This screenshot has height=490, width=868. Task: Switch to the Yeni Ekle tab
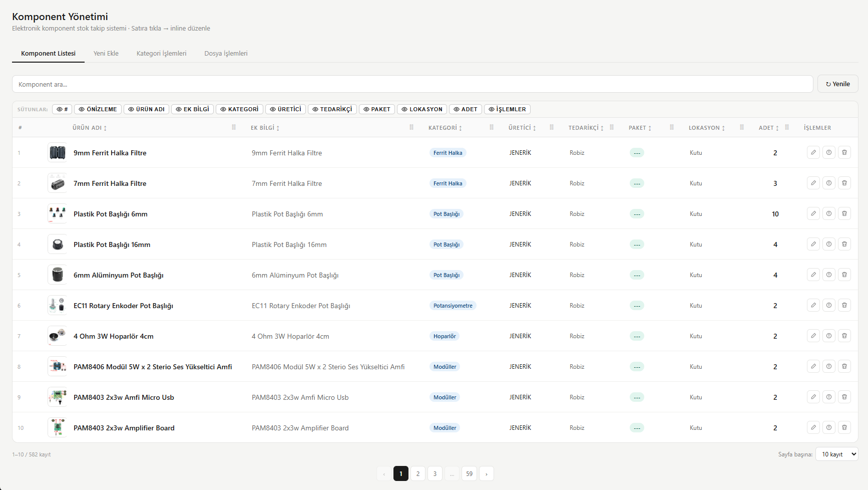tap(106, 54)
